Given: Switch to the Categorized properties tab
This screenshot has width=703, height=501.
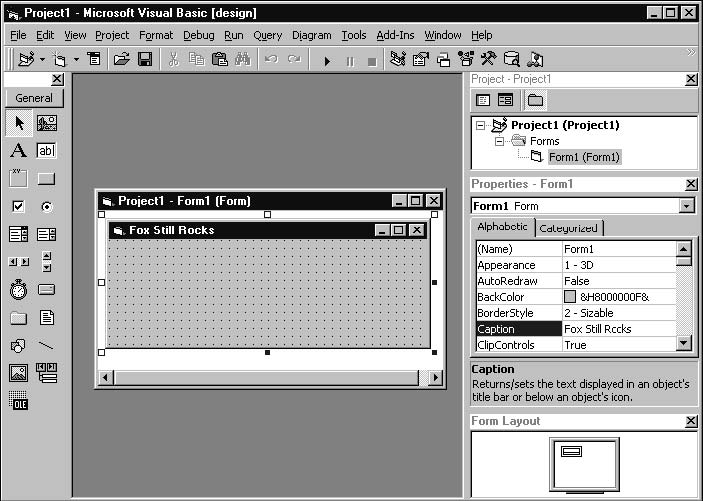Looking at the screenshot, I should pyautogui.click(x=568, y=228).
